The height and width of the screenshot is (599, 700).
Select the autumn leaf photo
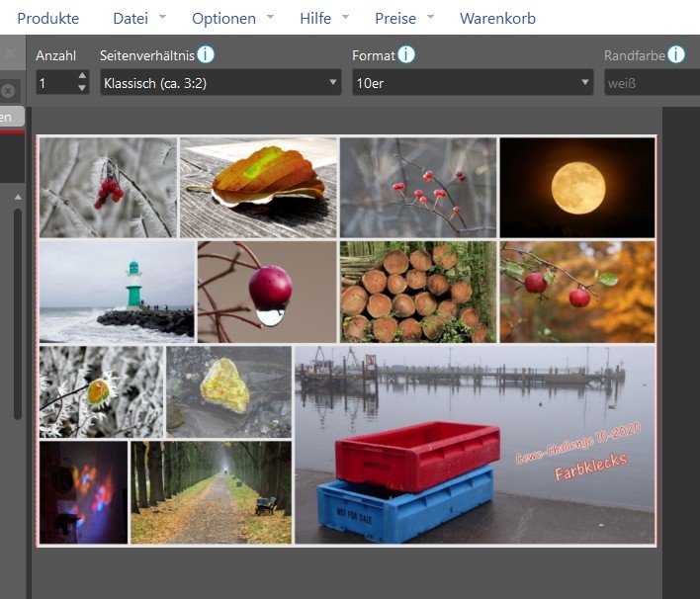coord(258,188)
